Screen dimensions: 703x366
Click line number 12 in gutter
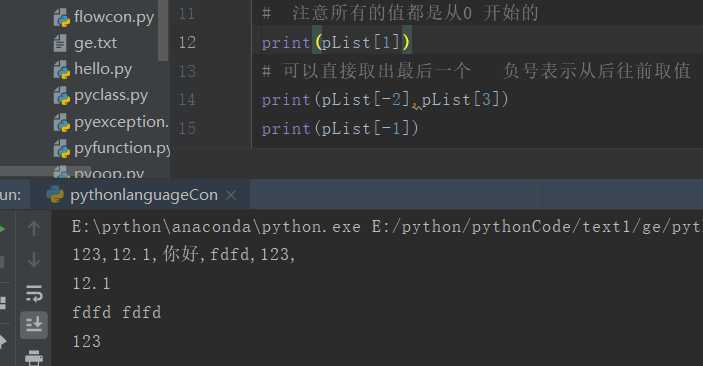tap(187, 43)
